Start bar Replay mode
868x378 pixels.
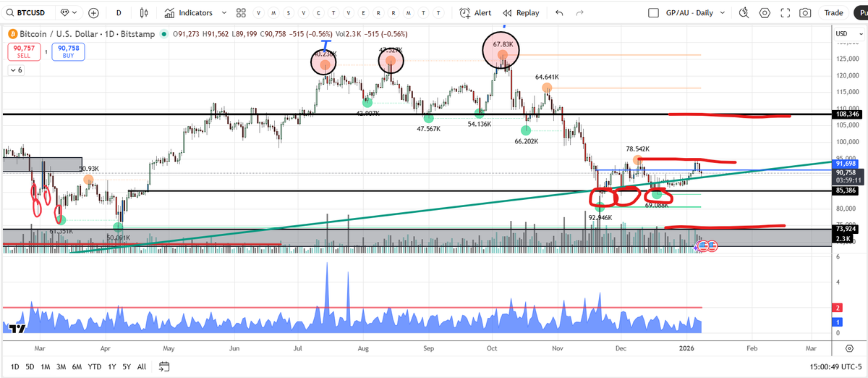click(521, 12)
